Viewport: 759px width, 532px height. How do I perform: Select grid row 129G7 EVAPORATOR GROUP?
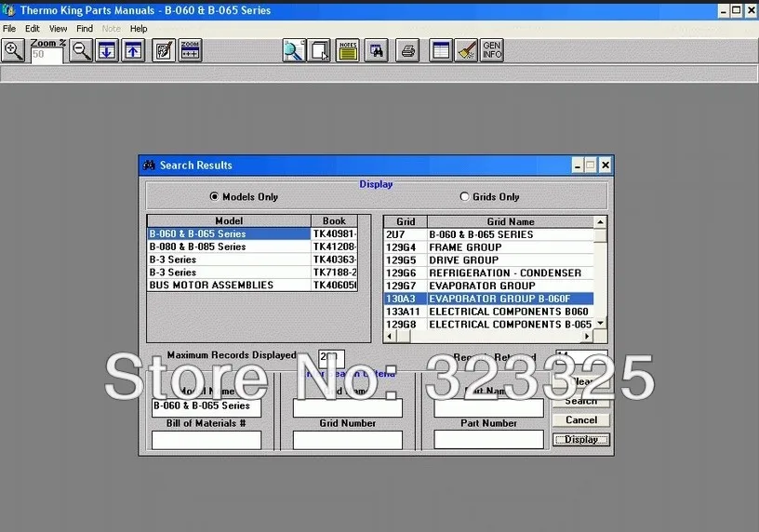pos(489,286)
